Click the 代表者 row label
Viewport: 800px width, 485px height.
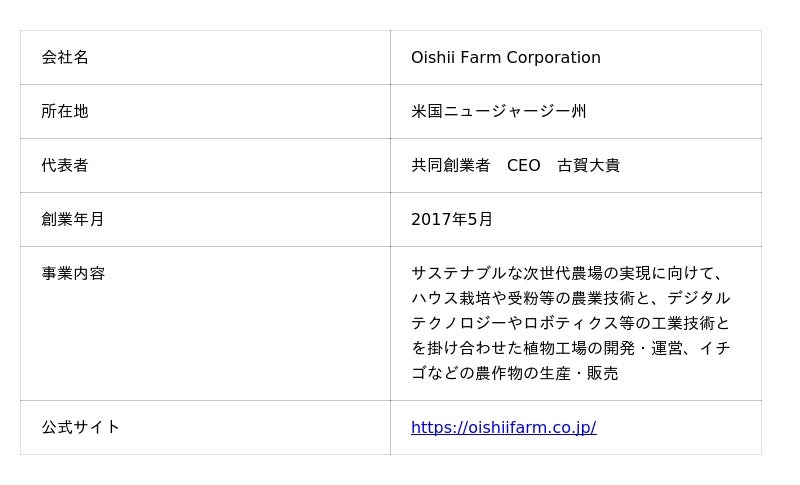click(x=65, y=166)
